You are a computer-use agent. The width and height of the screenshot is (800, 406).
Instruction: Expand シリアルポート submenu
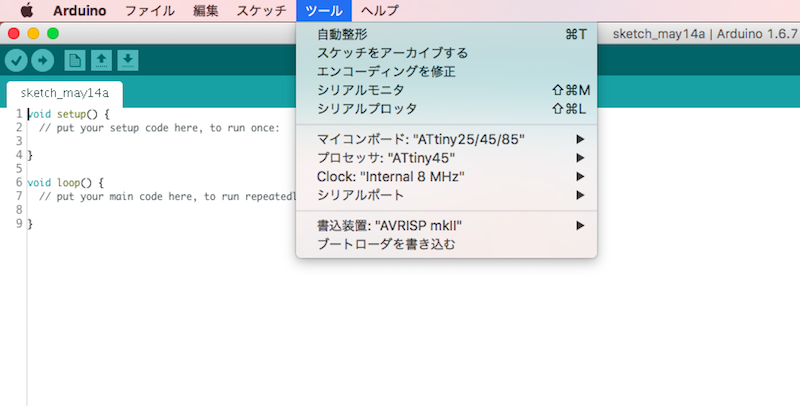tap(446, 195)
